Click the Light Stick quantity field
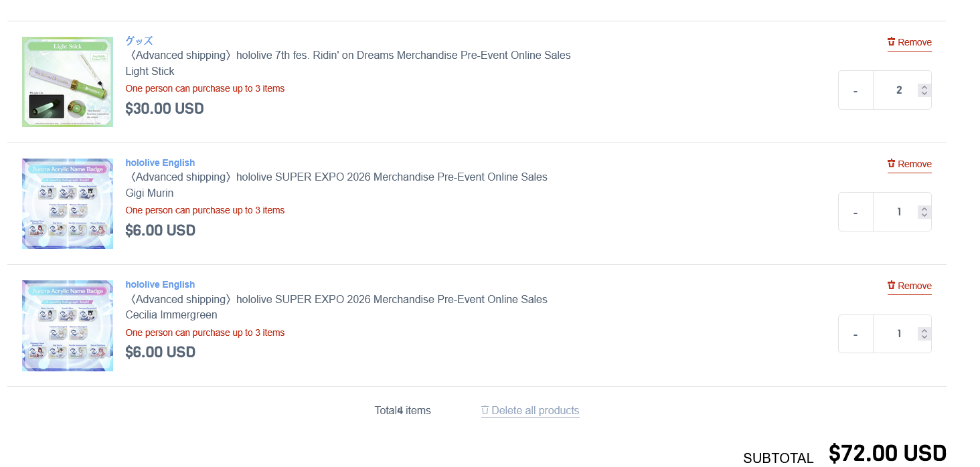 (x=902, y=90)
